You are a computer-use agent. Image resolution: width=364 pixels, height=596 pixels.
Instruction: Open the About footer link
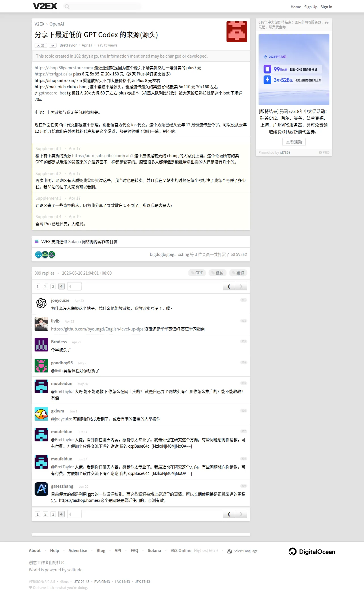point(35,551)
